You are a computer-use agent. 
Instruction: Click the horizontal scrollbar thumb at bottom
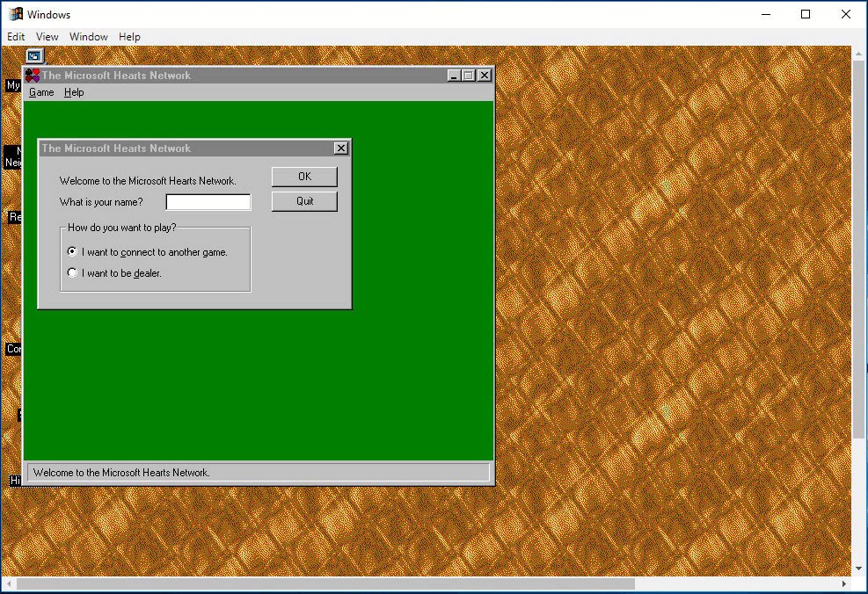coord(325,584)
